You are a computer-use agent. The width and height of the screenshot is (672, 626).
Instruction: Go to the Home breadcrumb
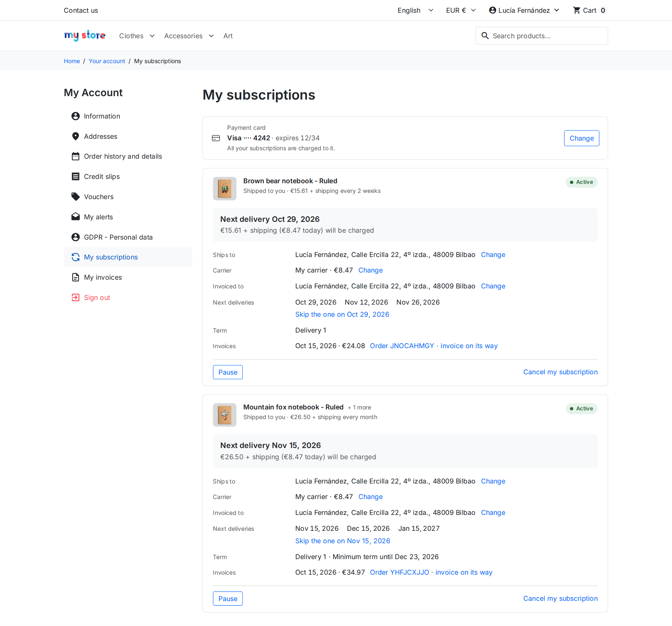pyautogui.click(x=72, y=61)
